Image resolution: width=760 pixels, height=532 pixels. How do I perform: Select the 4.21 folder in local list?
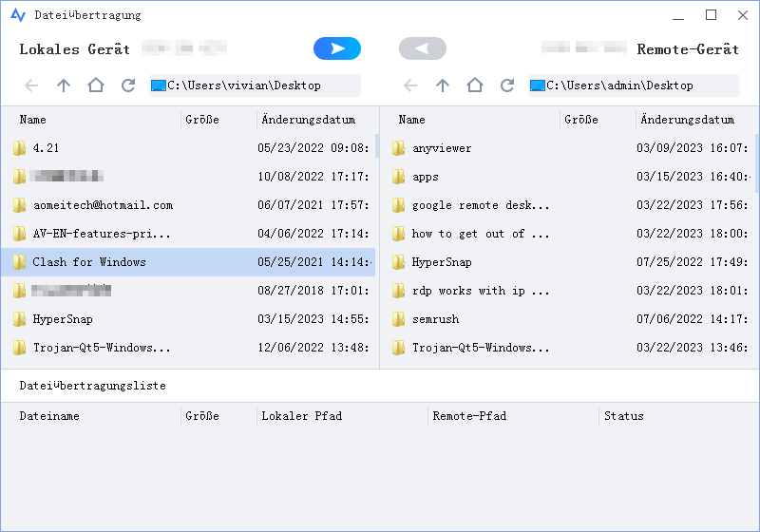(x=46, y=148)
